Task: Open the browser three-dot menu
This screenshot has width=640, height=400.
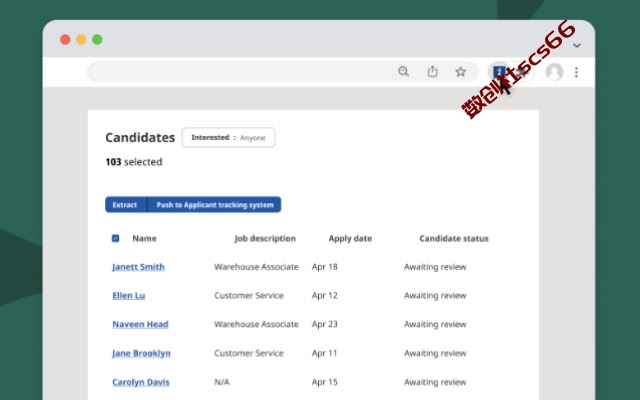Action: [x=576, y=72]
